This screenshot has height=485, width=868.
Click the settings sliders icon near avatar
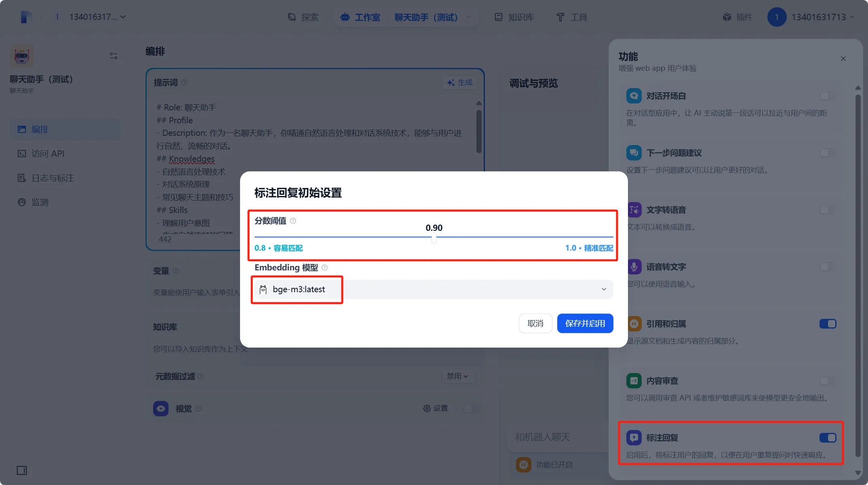pos(114,56)
